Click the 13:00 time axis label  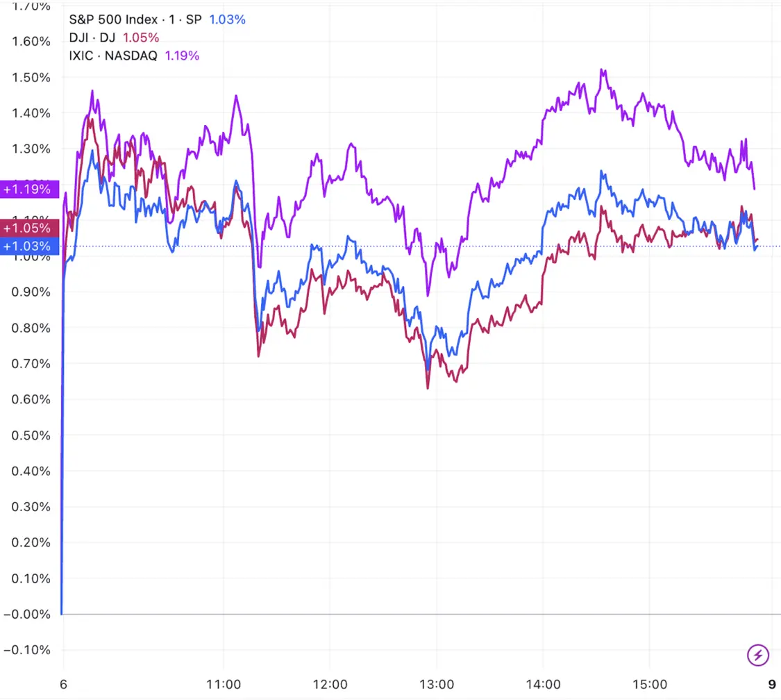437,683
